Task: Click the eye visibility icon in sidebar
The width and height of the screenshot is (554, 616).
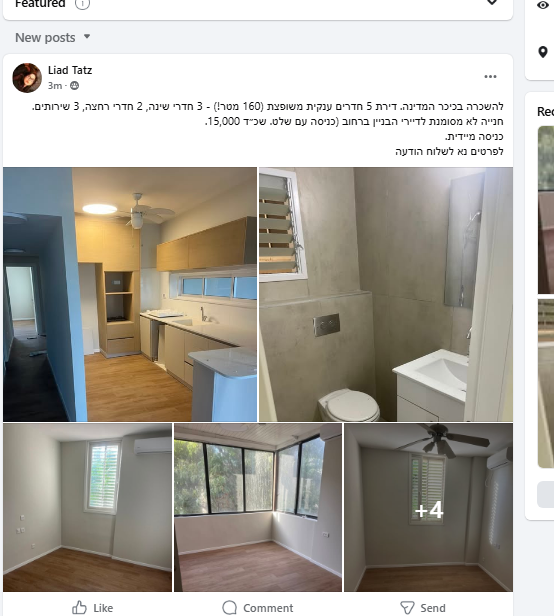Action: (x=543, y=5)
